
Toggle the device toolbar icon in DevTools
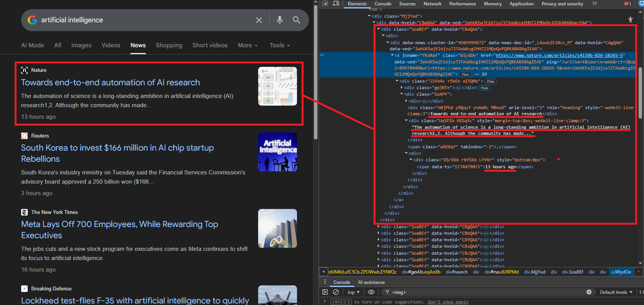[x=336, y=3]
